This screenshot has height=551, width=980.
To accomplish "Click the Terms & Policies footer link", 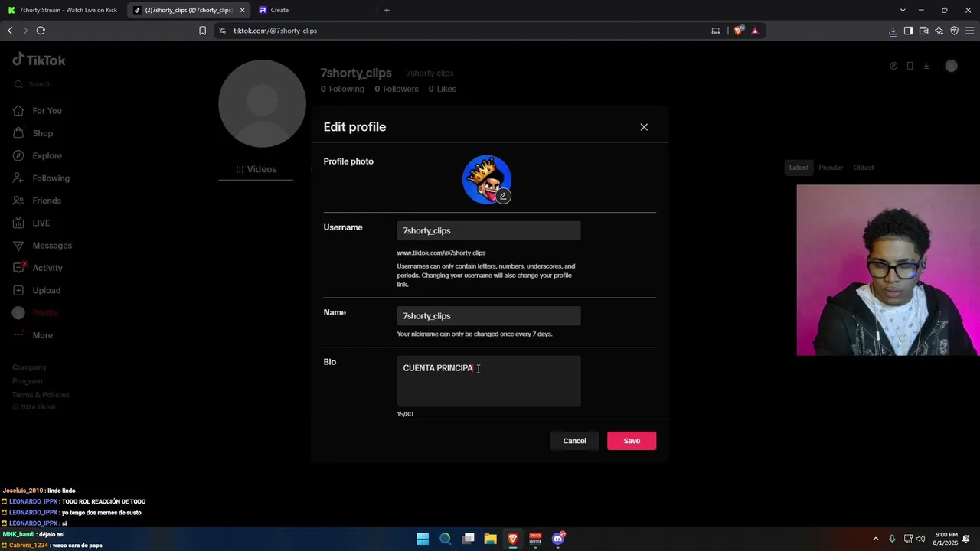I will click(41, 395).
